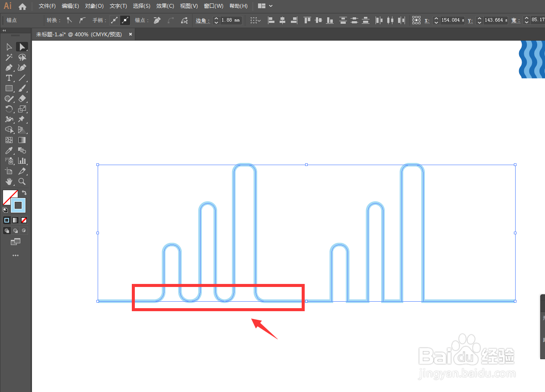Open the 帮助(H) menu
Image resolution: width=545 pixels, height=392 pixels.
pos(239,6)
